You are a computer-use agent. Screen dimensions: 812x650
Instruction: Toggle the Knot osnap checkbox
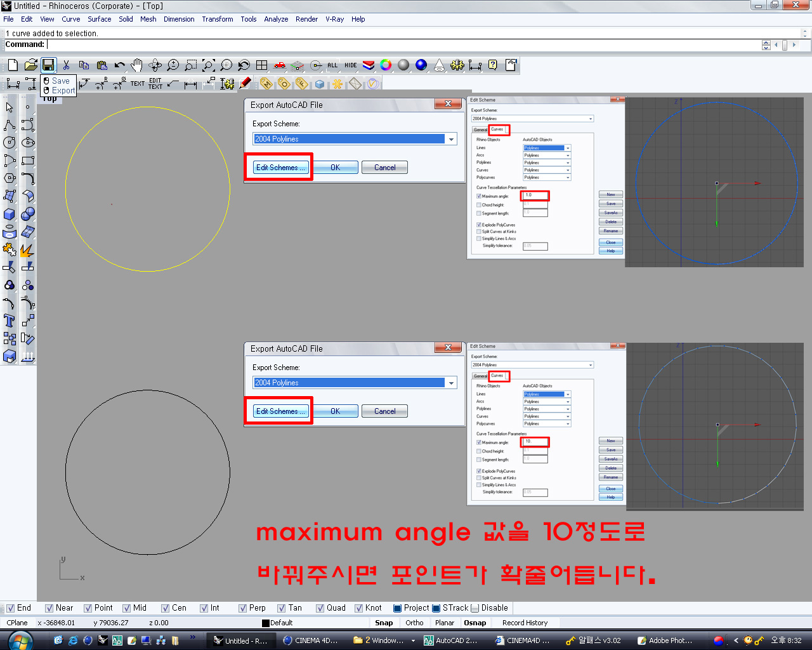pyautogui.click(x=358, y=608)
